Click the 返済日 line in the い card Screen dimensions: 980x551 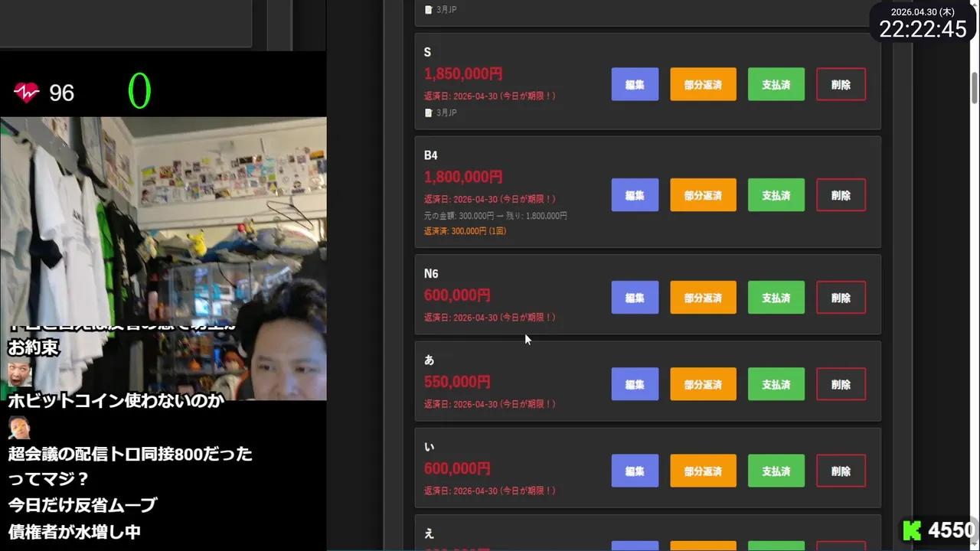click(490, 490)
